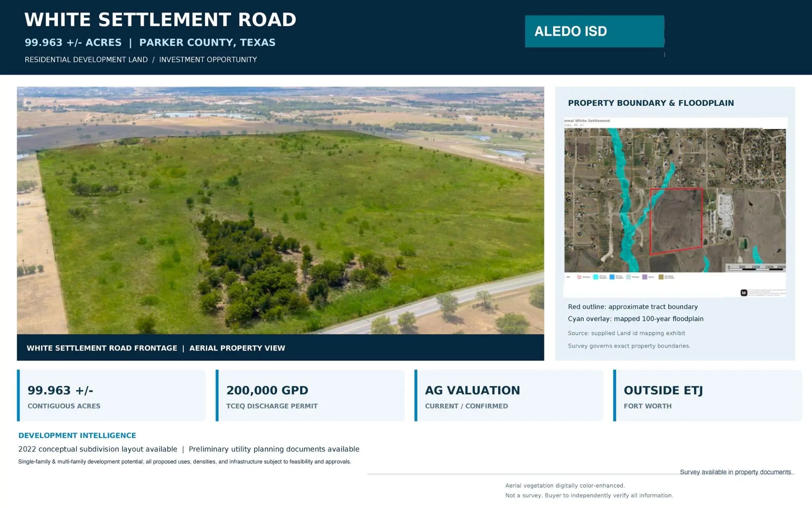Viewport: 812px width, 508px height.
Task: Click the 'Single-family & multi-family development potential' line
Action: click(x=185, y=462)
